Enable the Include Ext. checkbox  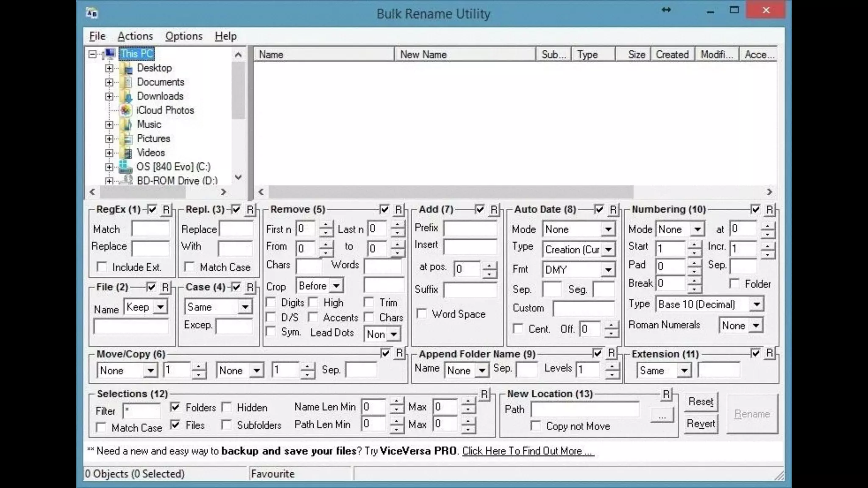pyautogui.click(x=102, y=267)
